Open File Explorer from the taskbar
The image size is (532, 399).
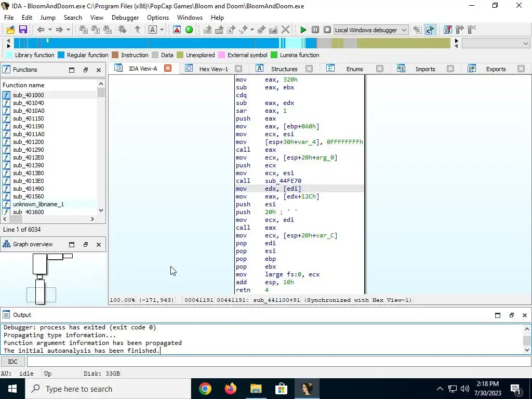click(256, 389)
